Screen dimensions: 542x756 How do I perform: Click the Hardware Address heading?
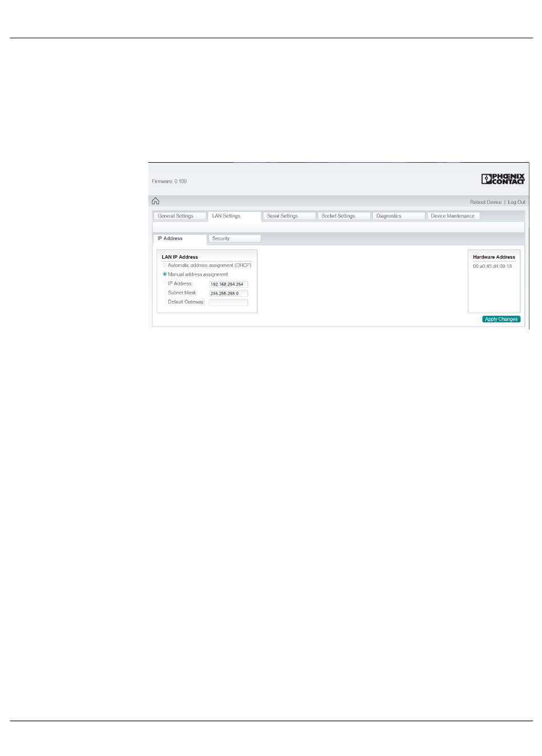click(494, 257)
